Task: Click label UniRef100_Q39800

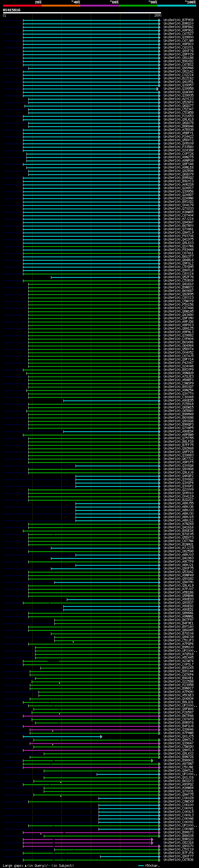Action: pyautogui.click(x=178, y=37)
